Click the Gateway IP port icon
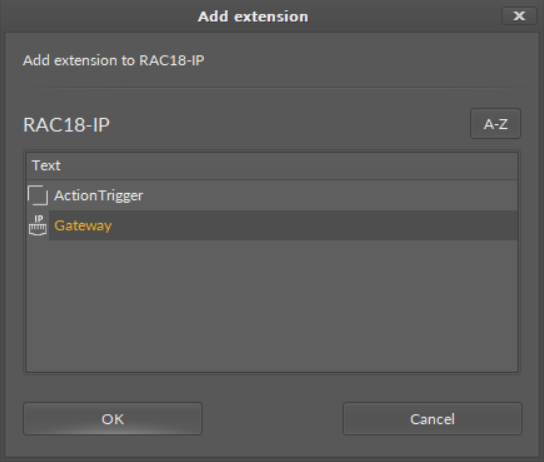 [38, 225]
